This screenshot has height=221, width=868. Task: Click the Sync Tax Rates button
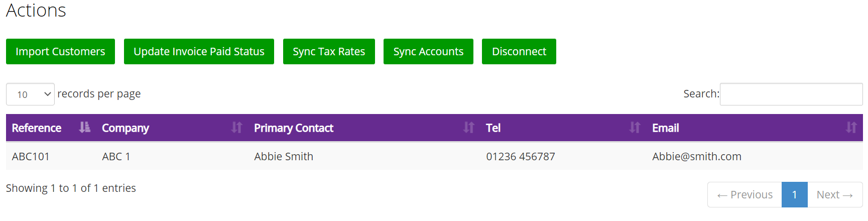[329, 51]
